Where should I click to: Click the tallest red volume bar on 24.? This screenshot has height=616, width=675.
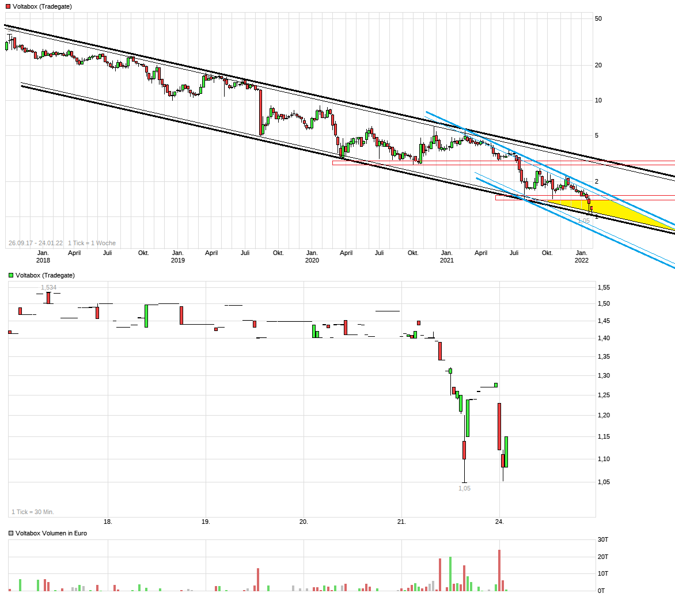pos(499,570)
